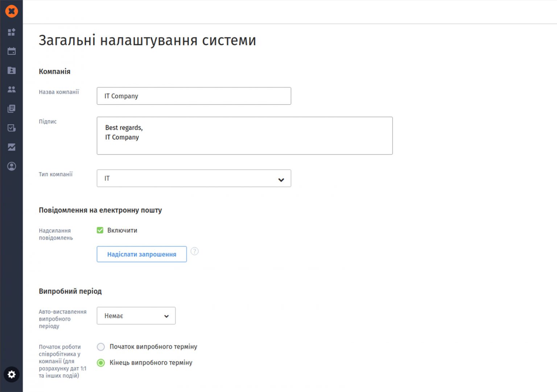
Task: Open the settings gear at bottom left
Action: [12, 374]
